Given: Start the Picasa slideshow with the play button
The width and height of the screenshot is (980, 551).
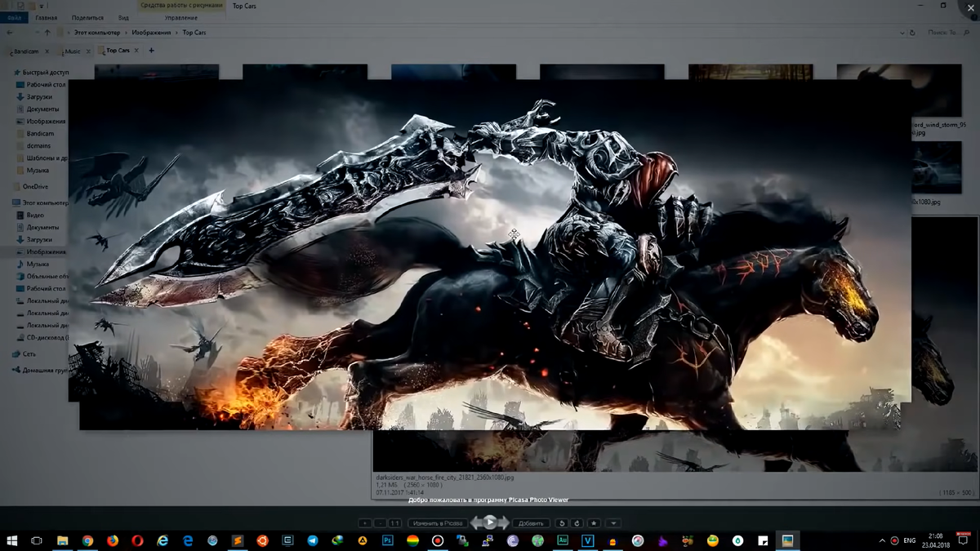Looking at the screenshot, I should pyautogui.click(x=490, y=522).
